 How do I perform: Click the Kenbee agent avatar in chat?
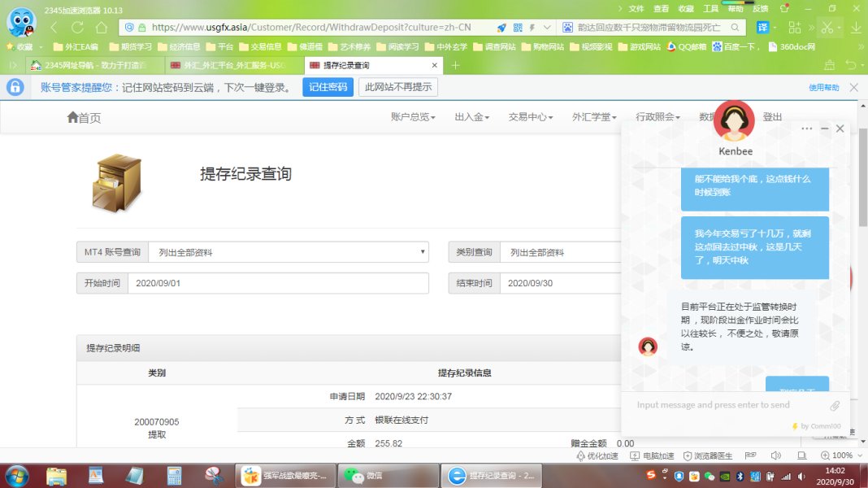(x=734, y=121)
